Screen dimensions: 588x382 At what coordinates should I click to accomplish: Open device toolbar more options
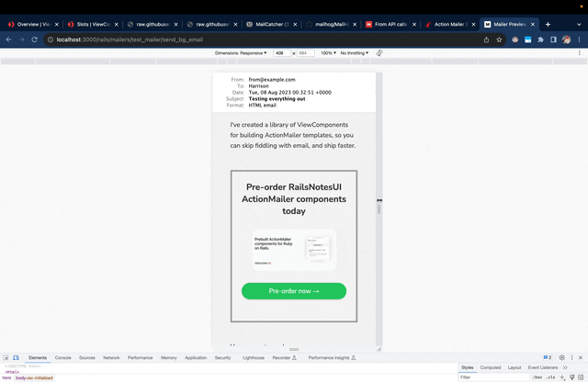pos(580,53)
